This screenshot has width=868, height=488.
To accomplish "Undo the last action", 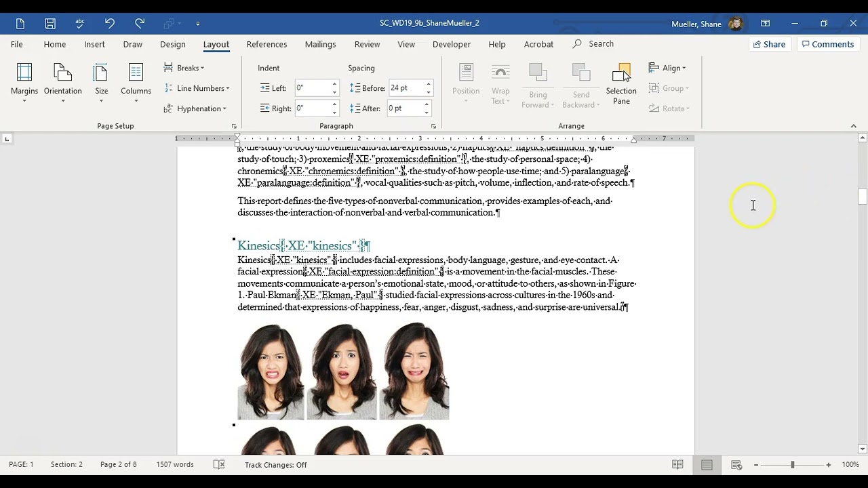I will 110,24.
